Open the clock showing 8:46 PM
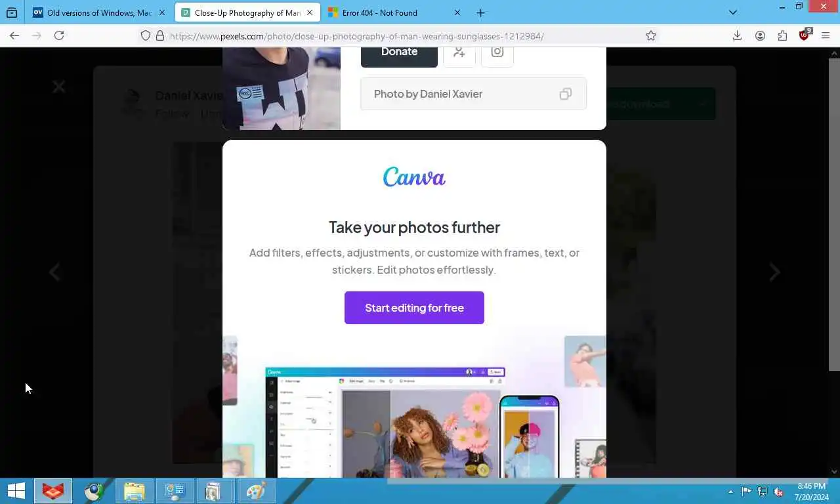The width and height of the screenshot is (840, 504). point(811,492)
